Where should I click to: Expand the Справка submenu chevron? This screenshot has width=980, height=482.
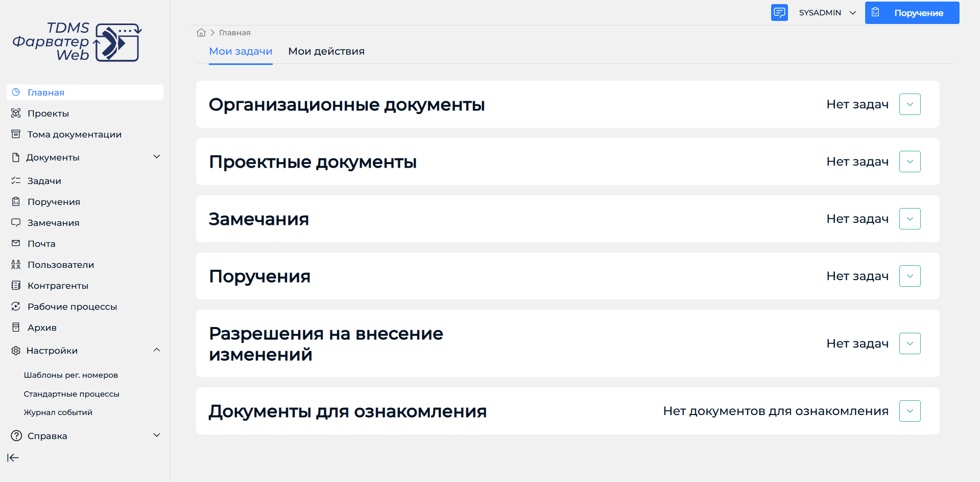pyautogui.click(x=157, y=435)
